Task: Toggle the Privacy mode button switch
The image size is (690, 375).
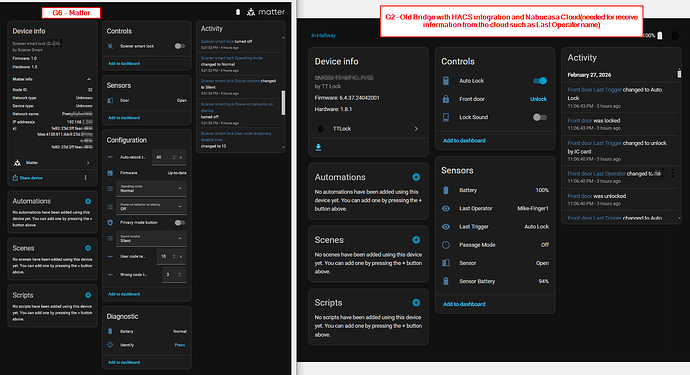Action: click(180, 223)
